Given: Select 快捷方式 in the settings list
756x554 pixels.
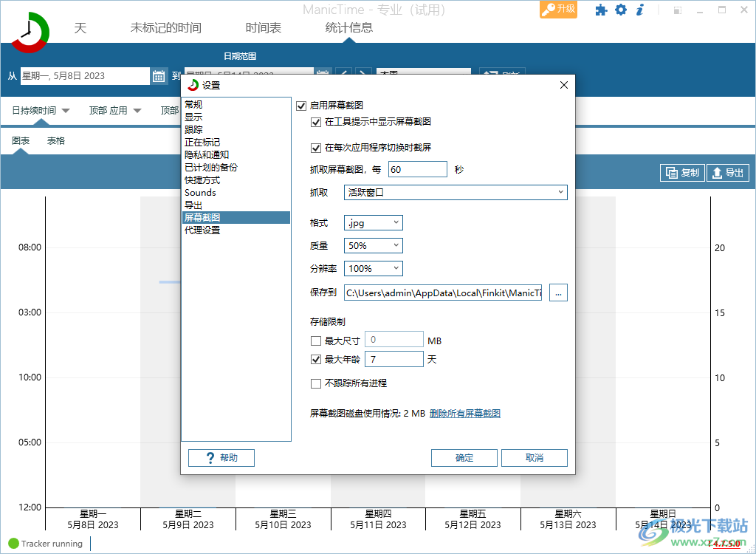Looking at the screenshot, I should [x=236, y=180].
